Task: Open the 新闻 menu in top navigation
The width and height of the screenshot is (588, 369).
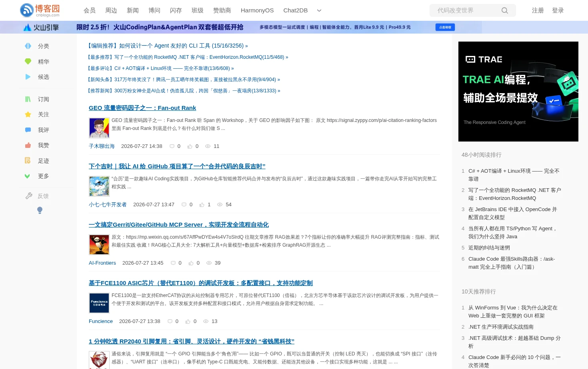Action: coord(133,10)
